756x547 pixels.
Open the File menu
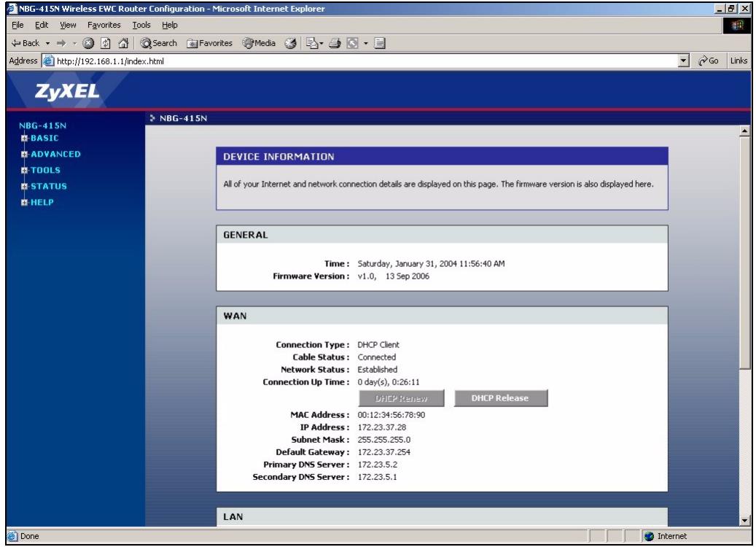pyautogui.click(x=17, y=25)
